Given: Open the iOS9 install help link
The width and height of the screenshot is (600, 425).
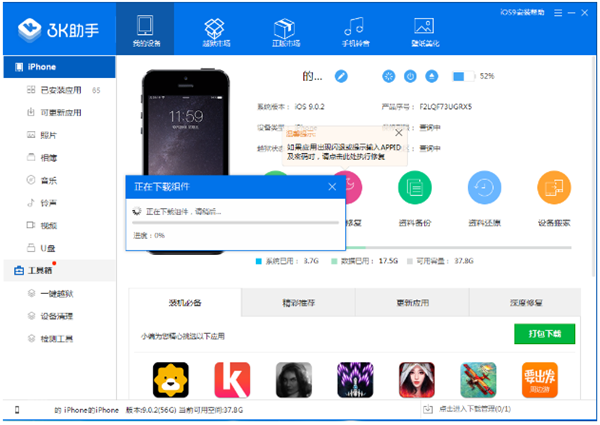Looking at the screenshot, I should tap(522, 13).
